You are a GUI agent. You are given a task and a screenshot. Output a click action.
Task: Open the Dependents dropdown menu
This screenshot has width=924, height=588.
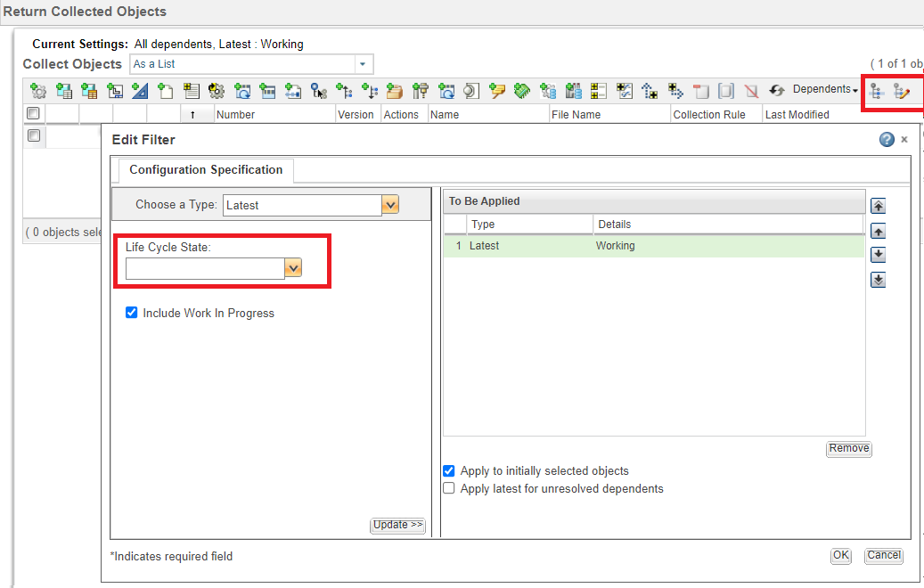825,90
